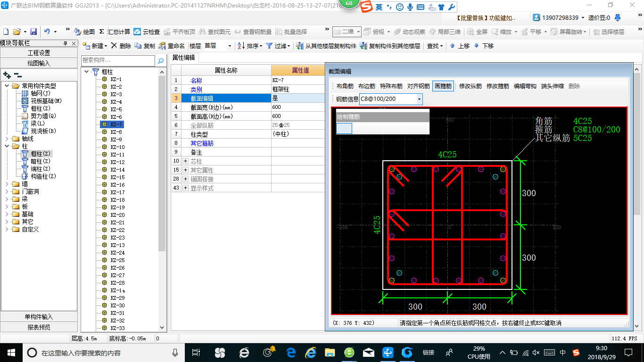644x362 pixels.
Task: Click the collapse-all minus icon in navigation
Action: pos(18,75)
